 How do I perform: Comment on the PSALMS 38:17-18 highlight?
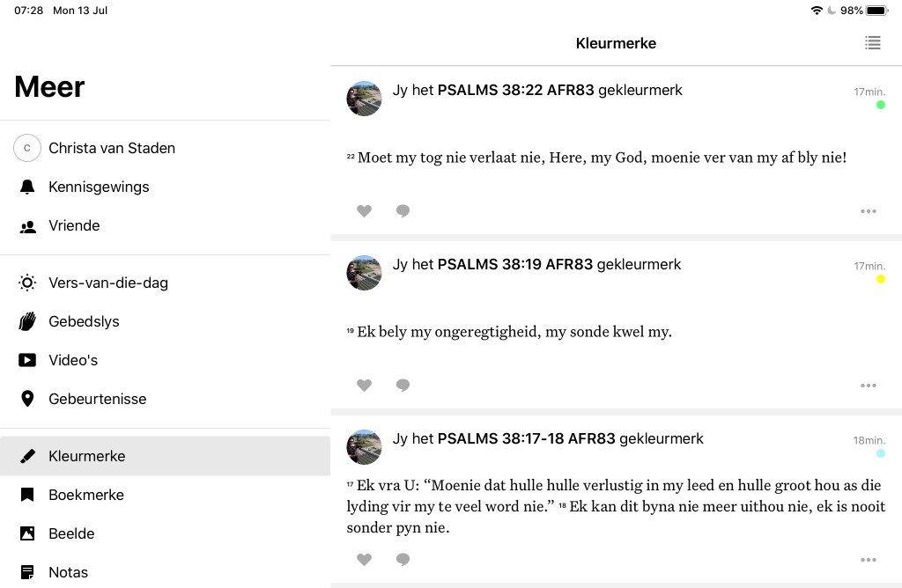coord(403,560)
